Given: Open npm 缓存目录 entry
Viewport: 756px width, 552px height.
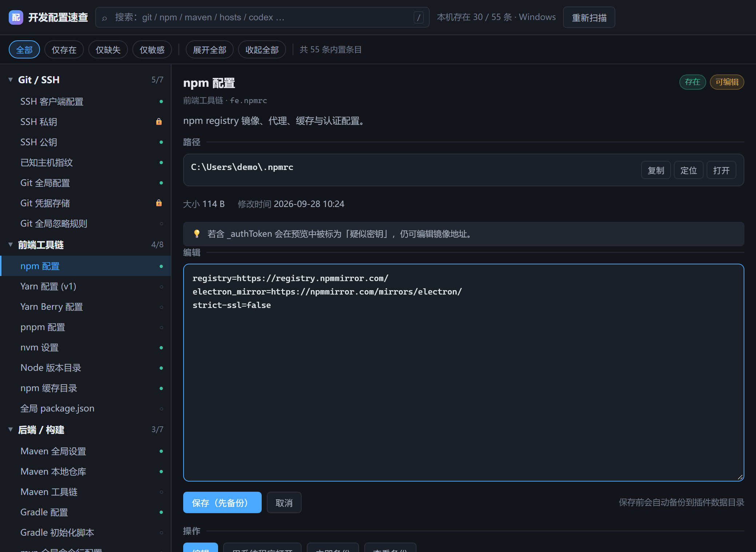Looking at the screenshot, I should pos(85,388).
